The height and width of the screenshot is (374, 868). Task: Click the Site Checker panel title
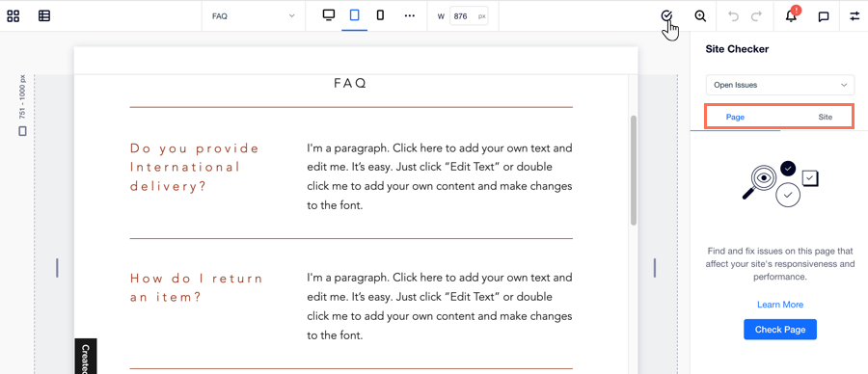click(737, 49)
